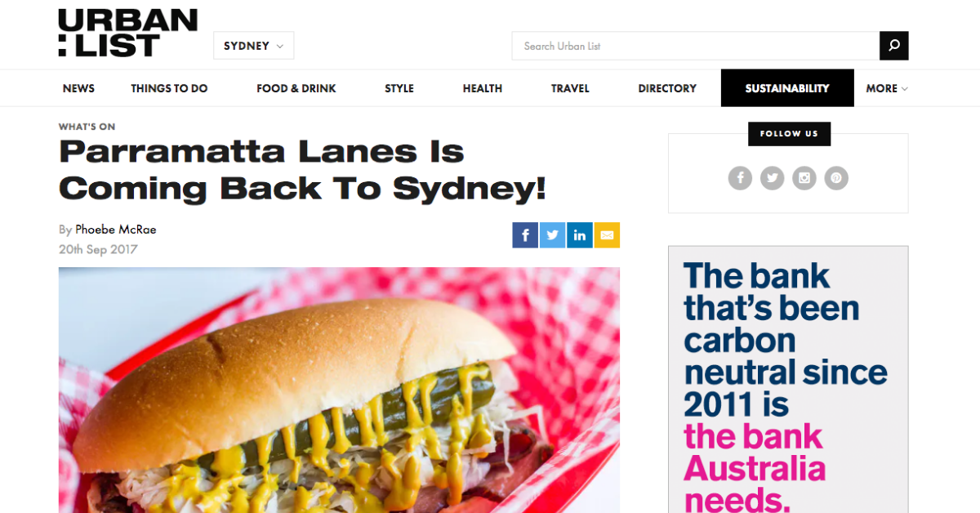
Task: Click the search magnifier button
Action: [893, 46]
